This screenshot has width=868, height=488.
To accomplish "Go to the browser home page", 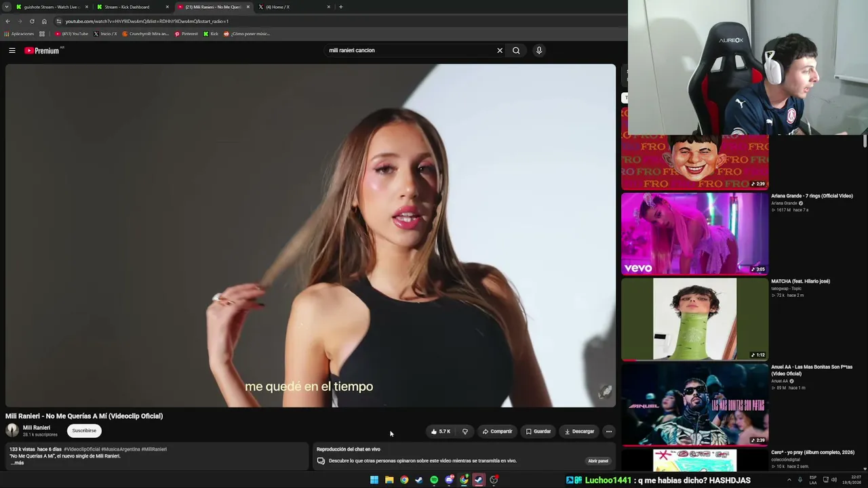I will click(x=44, y=21).
